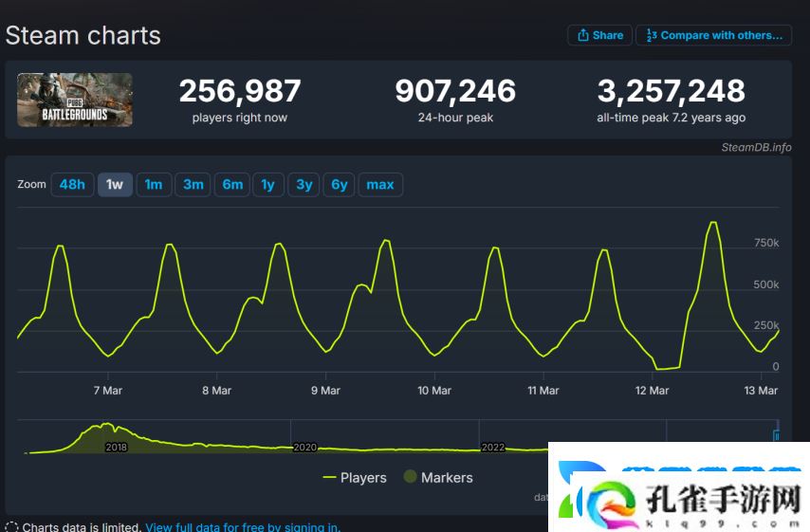The height and width of the screenshot is (532, 810).
Task: Click the 750k y-axis label
Action: click(x=766, y=243)
